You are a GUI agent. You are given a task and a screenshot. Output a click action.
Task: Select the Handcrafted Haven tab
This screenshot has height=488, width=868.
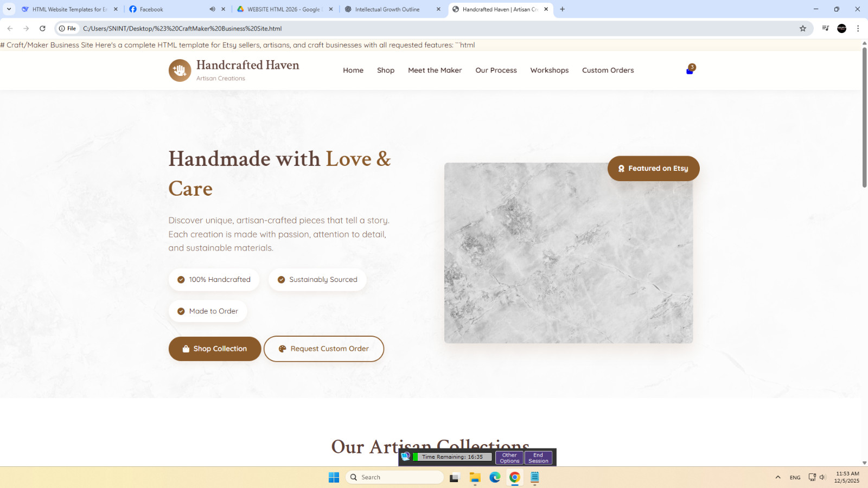click(500, 9)
